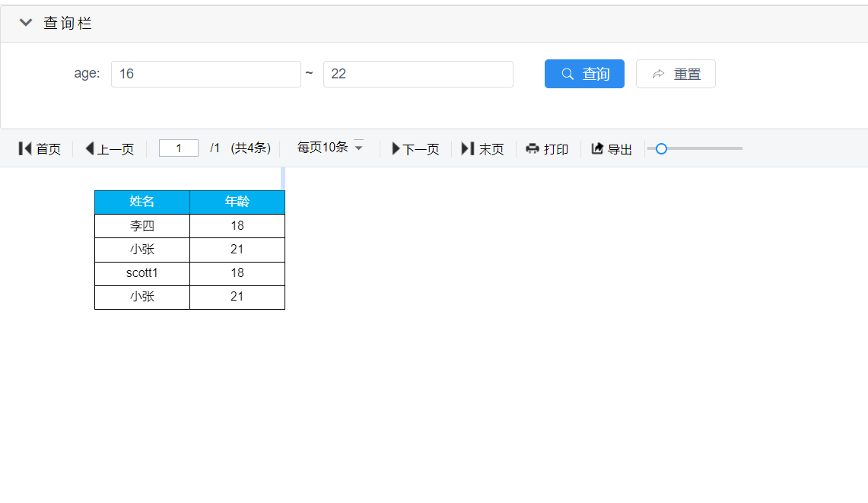This screenshot has width=868, height=503.
Task: Collapse the 查询栏 panel chevron
Action: [x=25, y=23]
